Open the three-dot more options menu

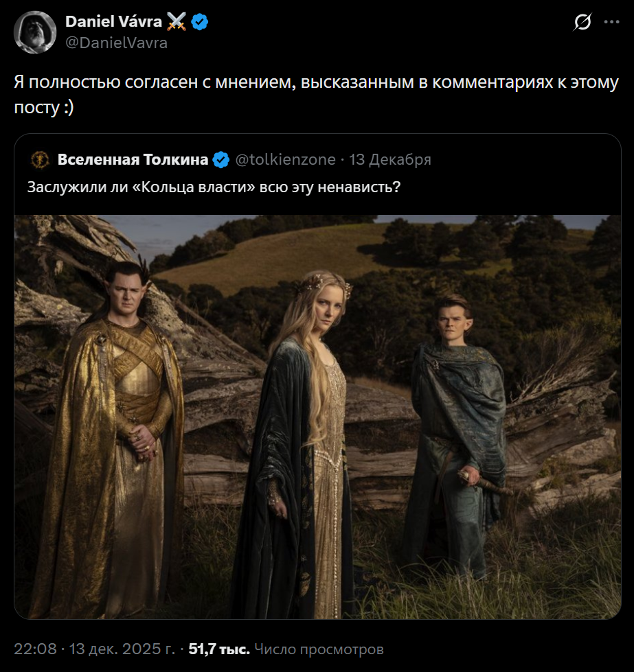(611, 23)
